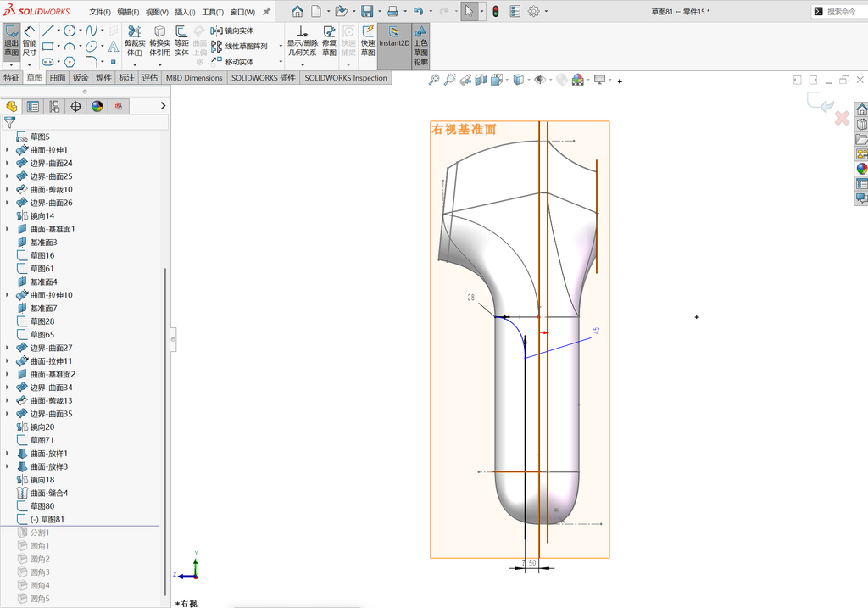Select the sketch Text tool

coord(114,46)
